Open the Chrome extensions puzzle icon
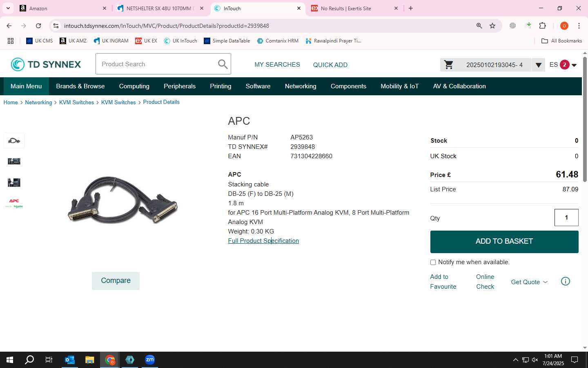Image resolution: width=588 pixels, height=368 pixels. (543, 26)
